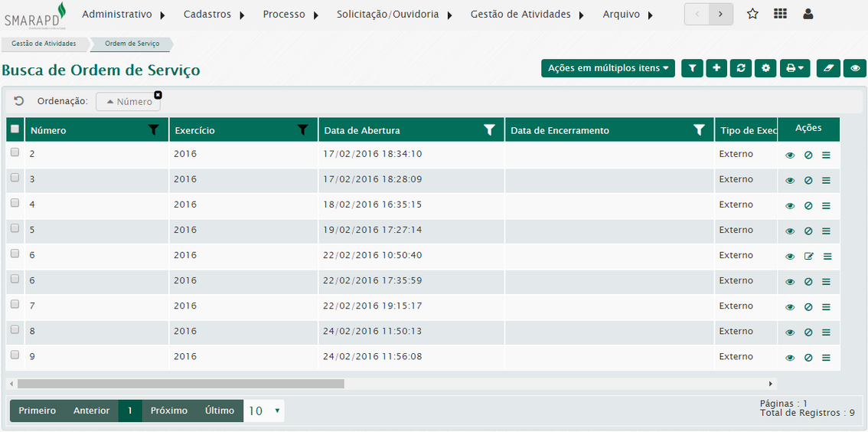Open the settings gear in the toolbar
The image size is (868, 432).
tap(765, 69)
